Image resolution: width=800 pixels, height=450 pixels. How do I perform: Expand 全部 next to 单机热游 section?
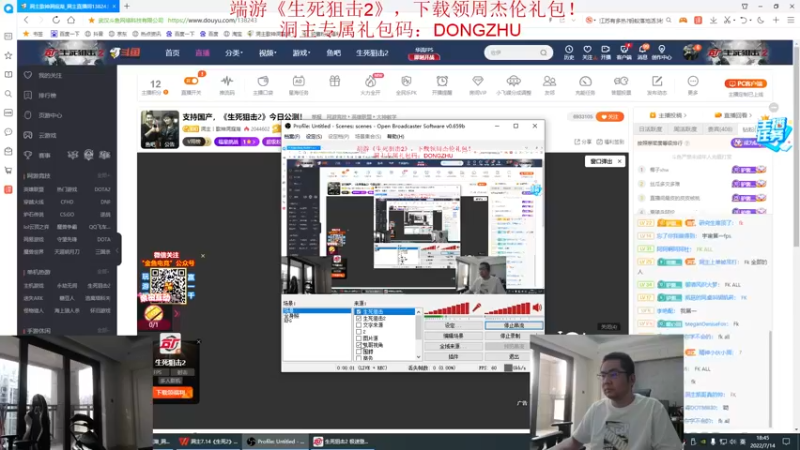pyautogui.click(x=103, y=272)
